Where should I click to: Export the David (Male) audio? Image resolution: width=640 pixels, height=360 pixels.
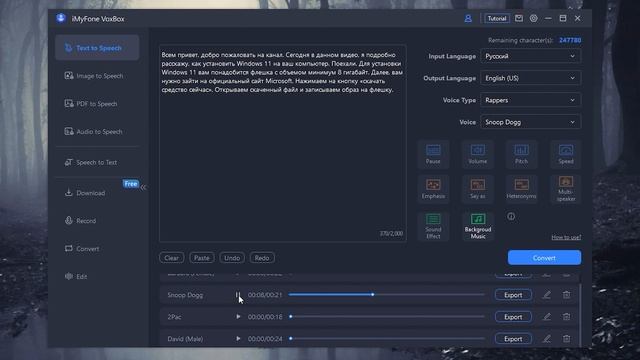[x=513, y=339]
